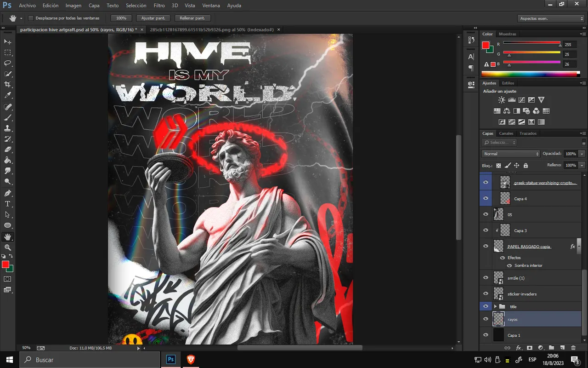Open the Archivo menu
This screenshot has width=588, height=368.
click(x=27, y=6)
